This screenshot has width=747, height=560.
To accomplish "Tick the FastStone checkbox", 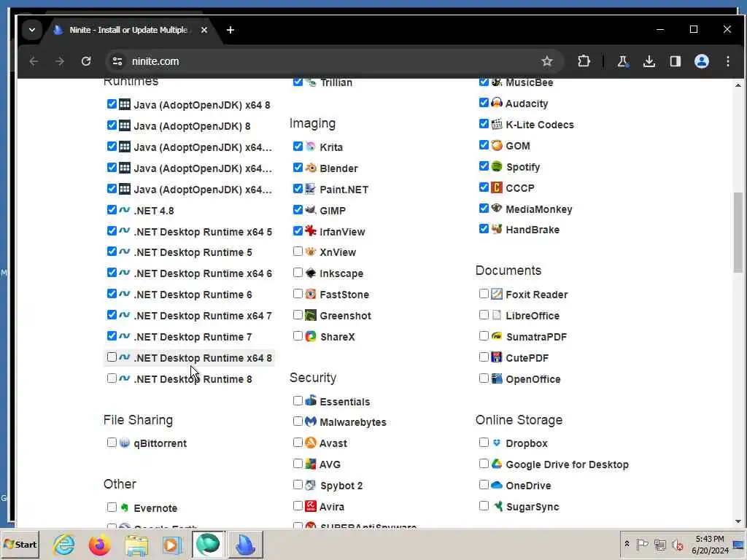I will point(298,294).
